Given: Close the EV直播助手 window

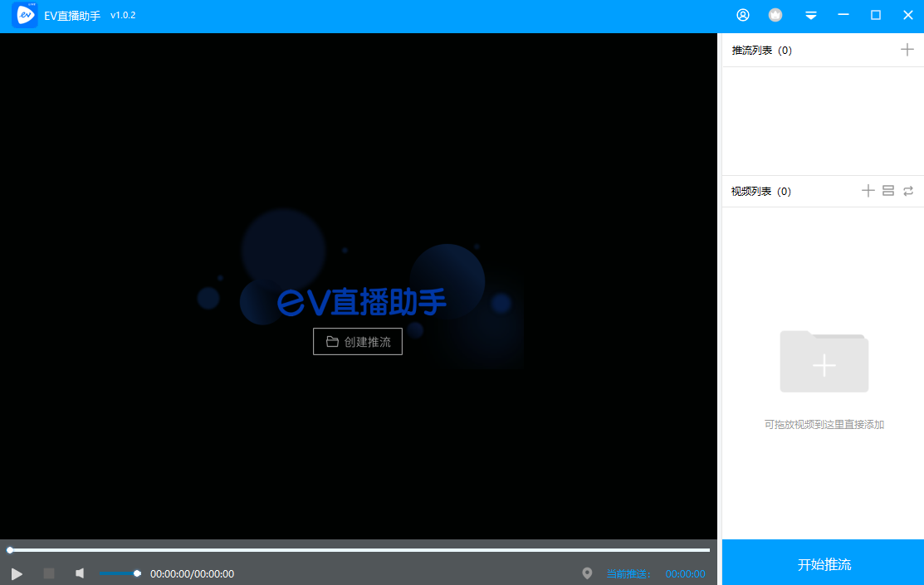Looking at the screenshot, I should [x=908, y=15].
